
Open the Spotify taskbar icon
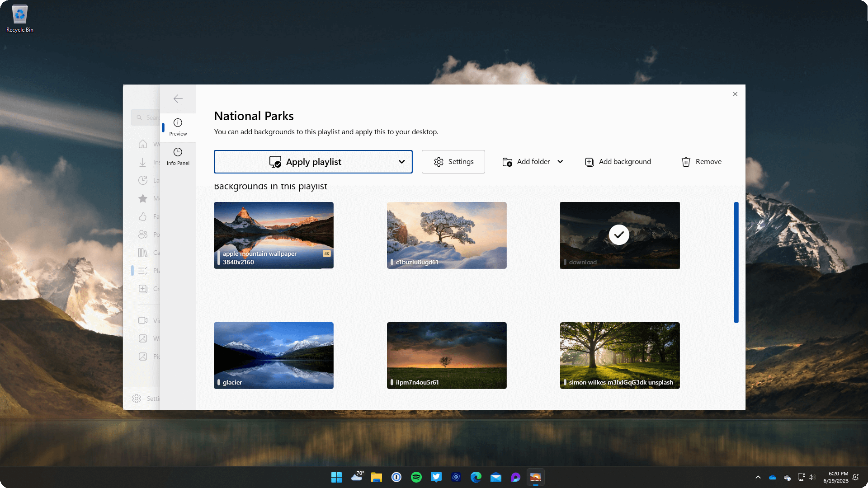click(416, 477)
